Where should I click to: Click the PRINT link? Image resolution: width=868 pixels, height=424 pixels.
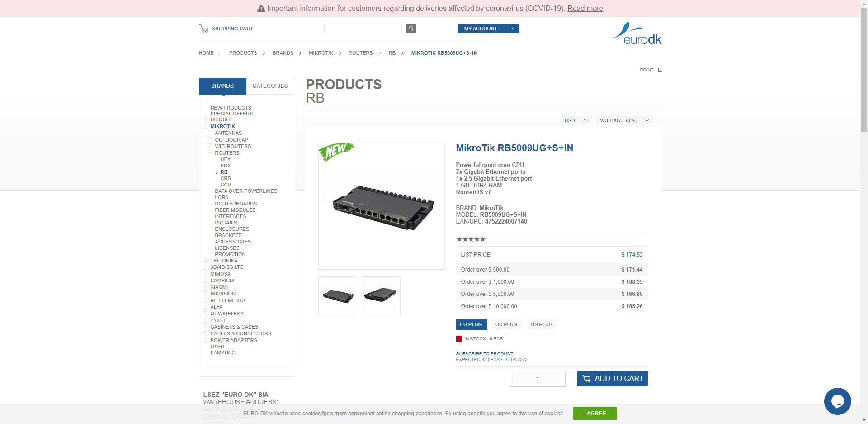pos(646,70)
